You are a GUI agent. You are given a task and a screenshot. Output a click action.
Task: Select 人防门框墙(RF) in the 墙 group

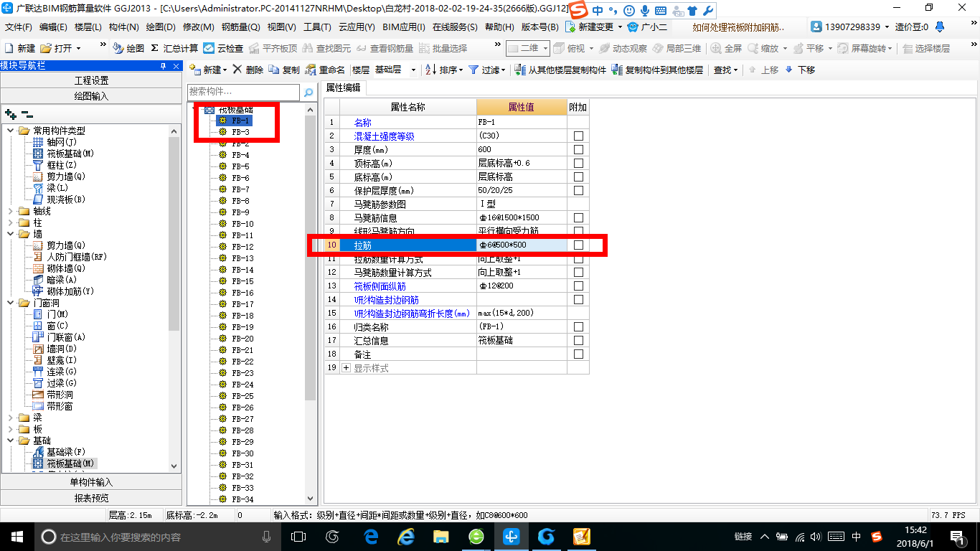click(70, 257)
